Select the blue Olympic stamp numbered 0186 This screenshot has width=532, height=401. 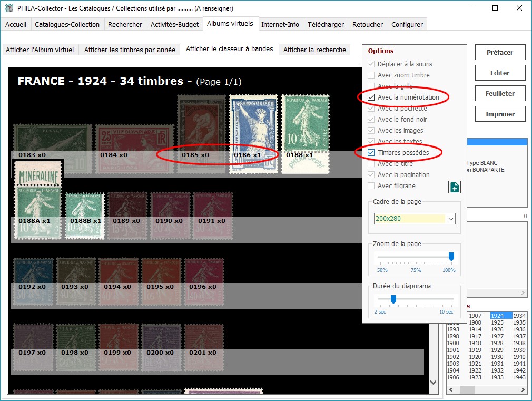pos(253,133)
